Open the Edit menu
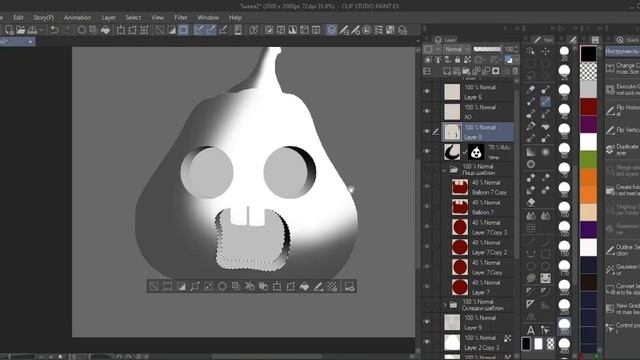Screen dimensions: 640x360 (18, 18)
